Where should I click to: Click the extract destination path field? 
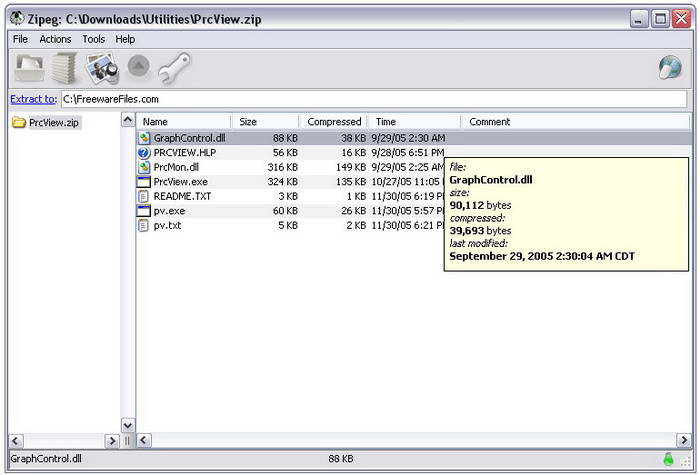[374, 99]
